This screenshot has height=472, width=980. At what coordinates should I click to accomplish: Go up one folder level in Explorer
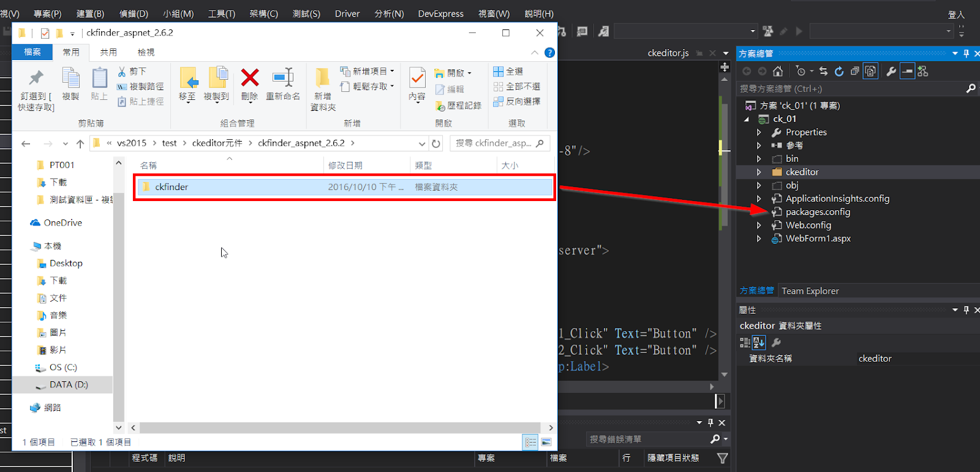click(x=80, y=143)
